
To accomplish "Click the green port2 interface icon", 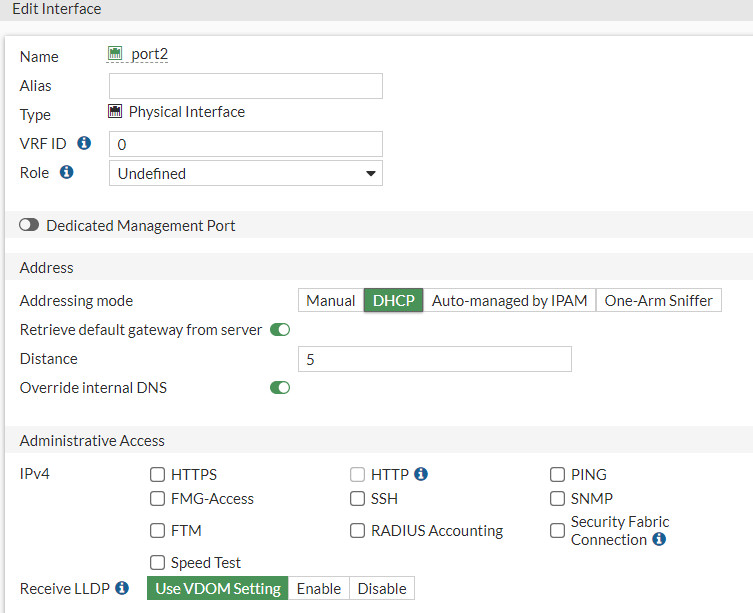I will coord(115,53).
